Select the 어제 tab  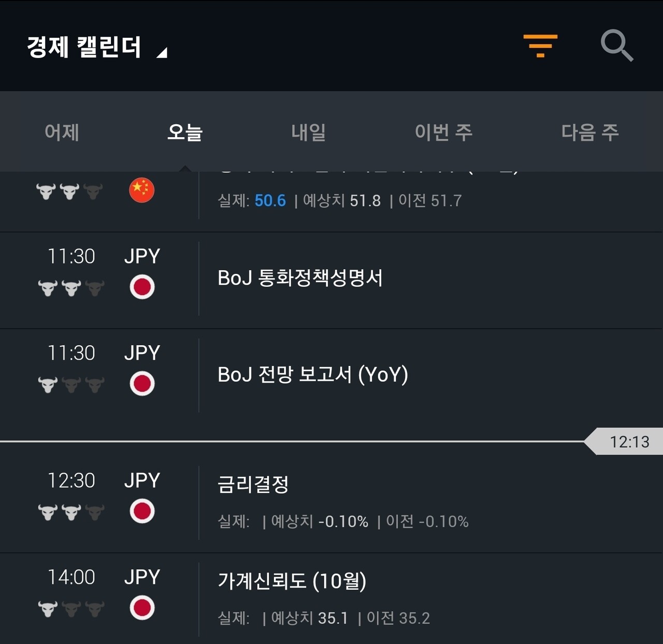(61, 133)
